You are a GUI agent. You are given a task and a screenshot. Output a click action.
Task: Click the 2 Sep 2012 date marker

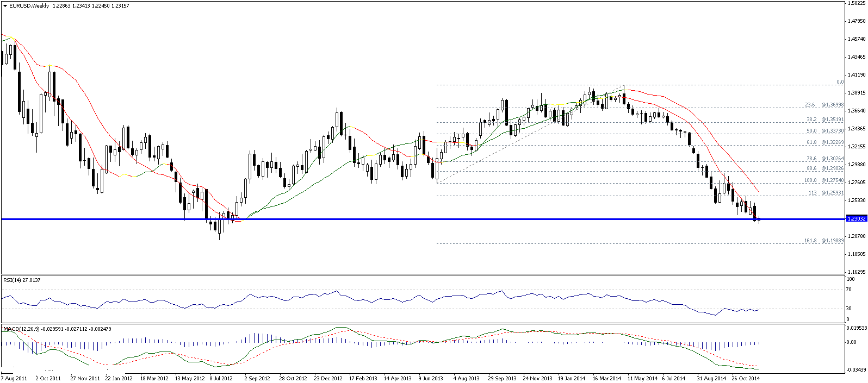(x=257, y=378)
